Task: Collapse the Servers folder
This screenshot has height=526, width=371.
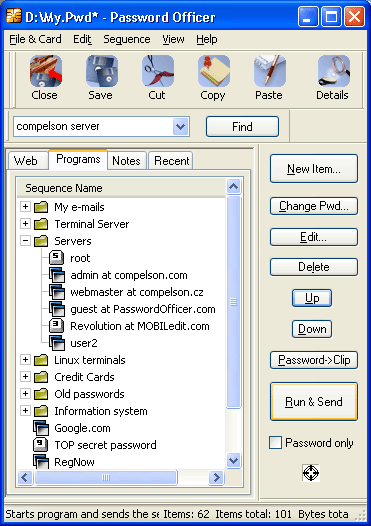Action: click(25, 241)
